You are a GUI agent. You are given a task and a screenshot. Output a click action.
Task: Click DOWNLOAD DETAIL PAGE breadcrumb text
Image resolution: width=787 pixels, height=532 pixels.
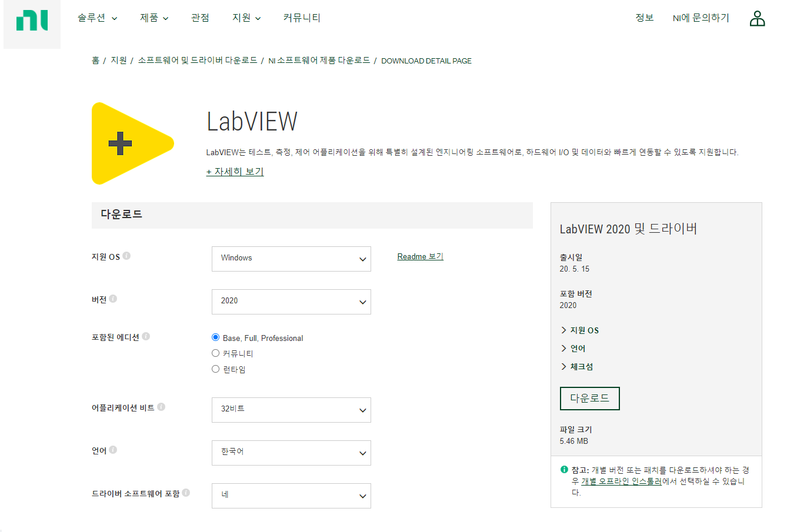tap(426, 61)
